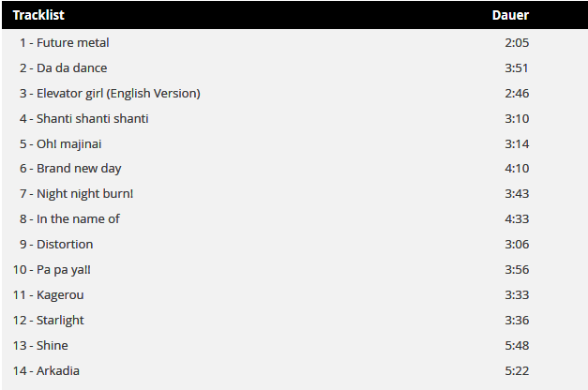
Task: Click the 2:05 duration of Future metal
Action: point(518,43)
